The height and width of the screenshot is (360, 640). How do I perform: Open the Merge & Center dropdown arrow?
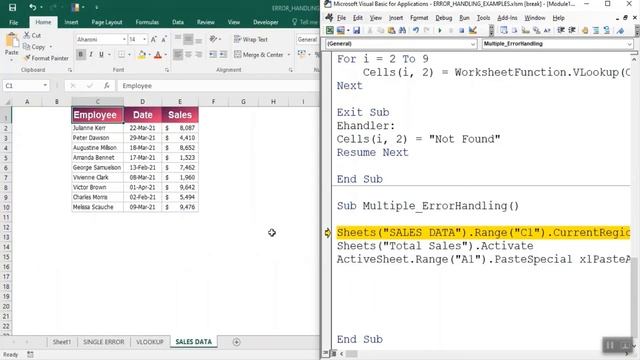tap(289, 54)
